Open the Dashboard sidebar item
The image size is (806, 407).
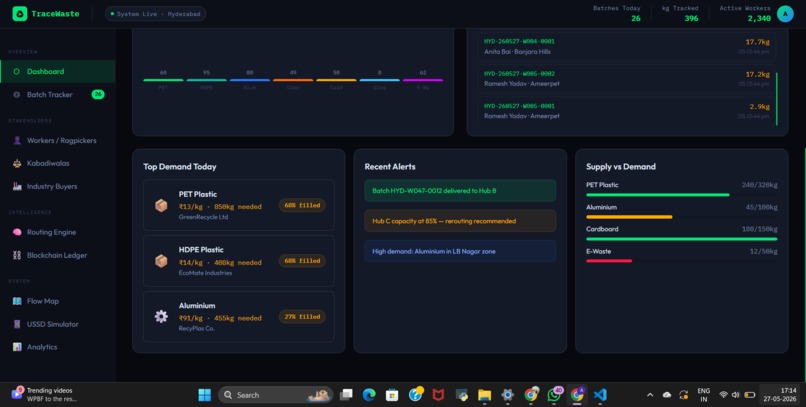coord(58,71)
